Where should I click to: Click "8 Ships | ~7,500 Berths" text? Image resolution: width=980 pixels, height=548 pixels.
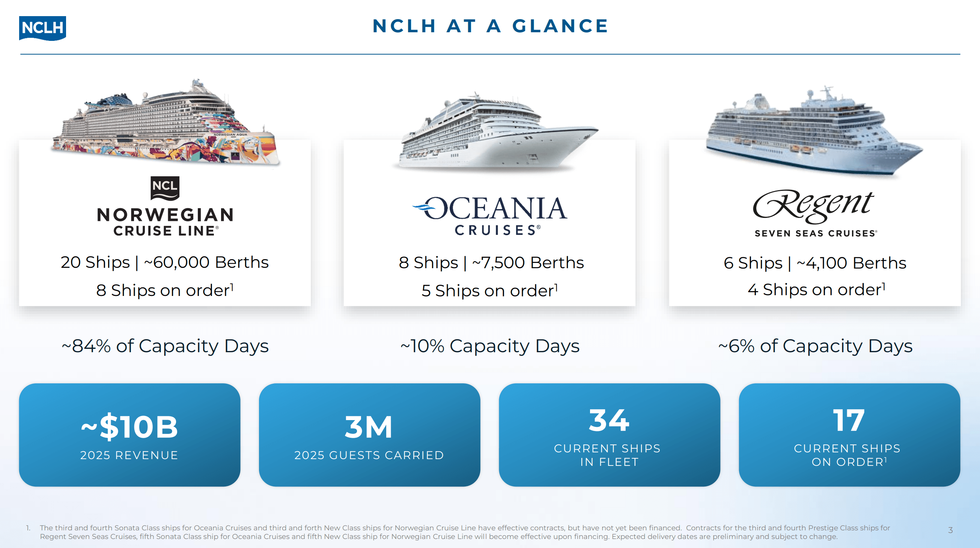click(491, 263)
